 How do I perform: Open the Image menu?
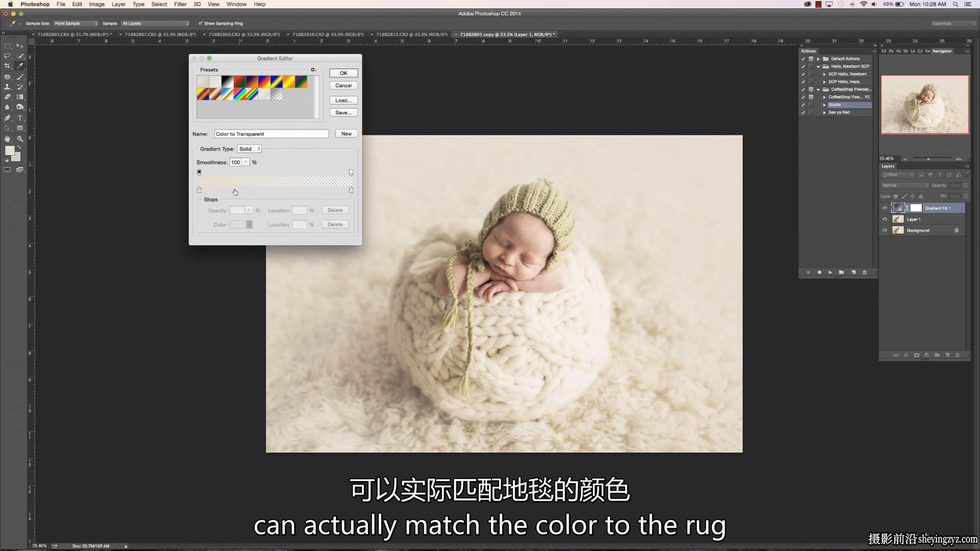[97, 4]
